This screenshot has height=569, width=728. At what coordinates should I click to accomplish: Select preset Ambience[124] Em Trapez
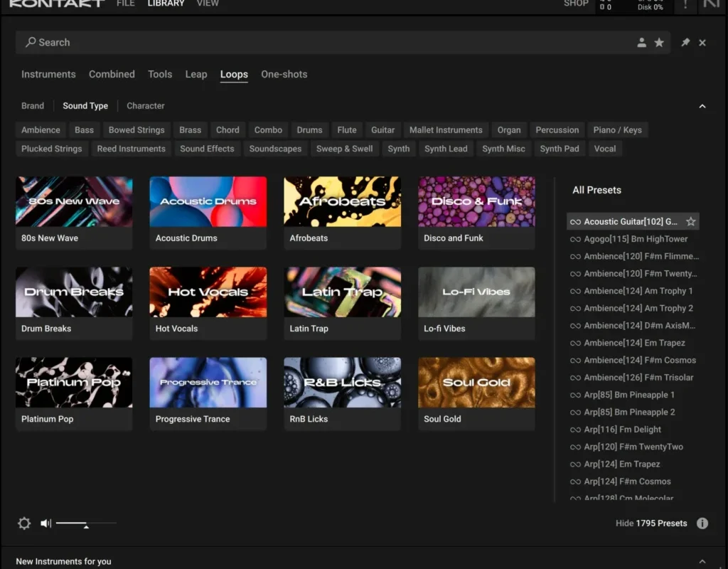click(x=633, y=344)
